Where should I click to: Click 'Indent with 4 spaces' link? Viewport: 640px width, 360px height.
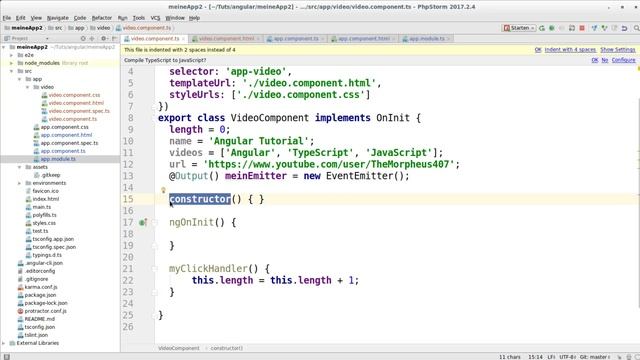click(x=570, y=50)
